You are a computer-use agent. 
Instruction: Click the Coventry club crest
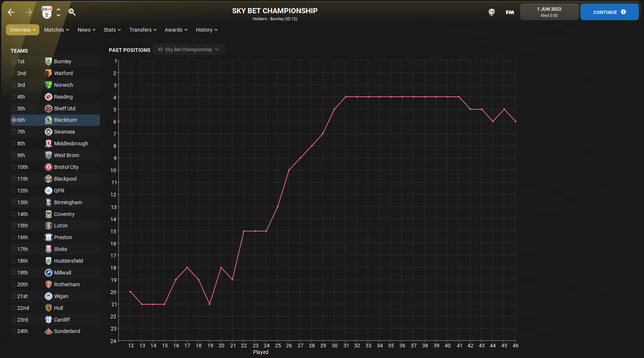(49, 214)
